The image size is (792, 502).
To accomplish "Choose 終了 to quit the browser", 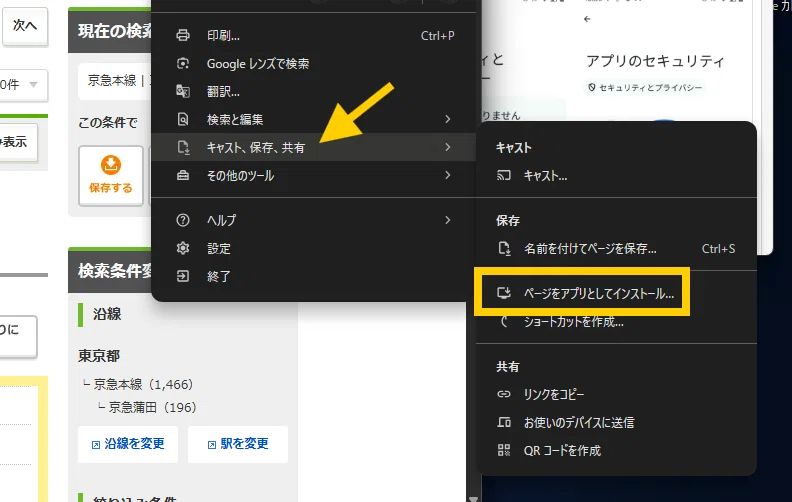I will coord(314,276).
